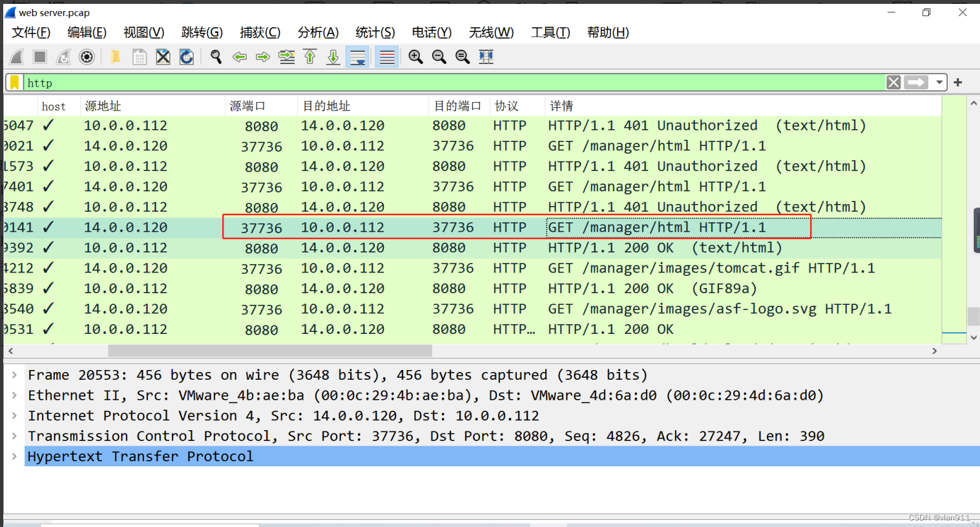
Task: Sort packets by the 源端口 column header
Action: coord(262,106)
